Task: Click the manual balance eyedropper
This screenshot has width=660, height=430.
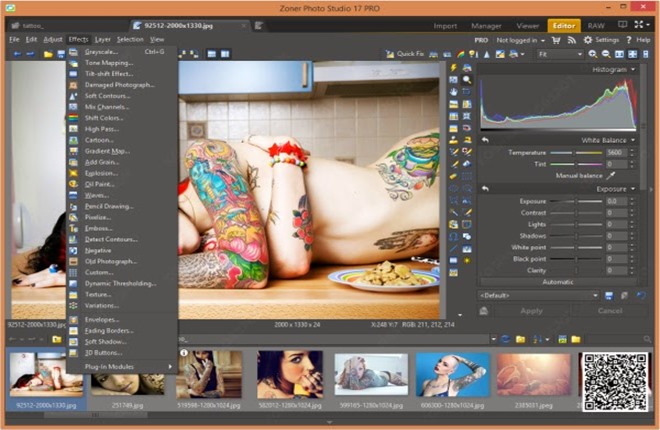Action: click(611, 175)
